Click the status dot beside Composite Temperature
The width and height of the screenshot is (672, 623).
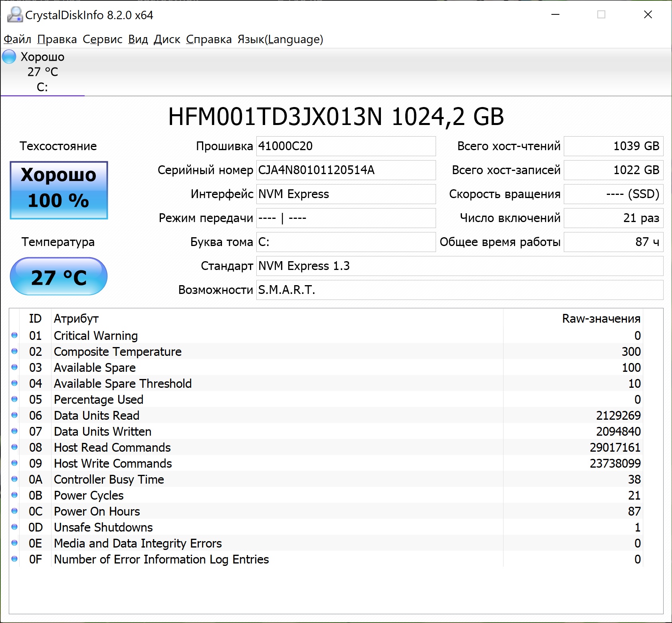(15, 351)
